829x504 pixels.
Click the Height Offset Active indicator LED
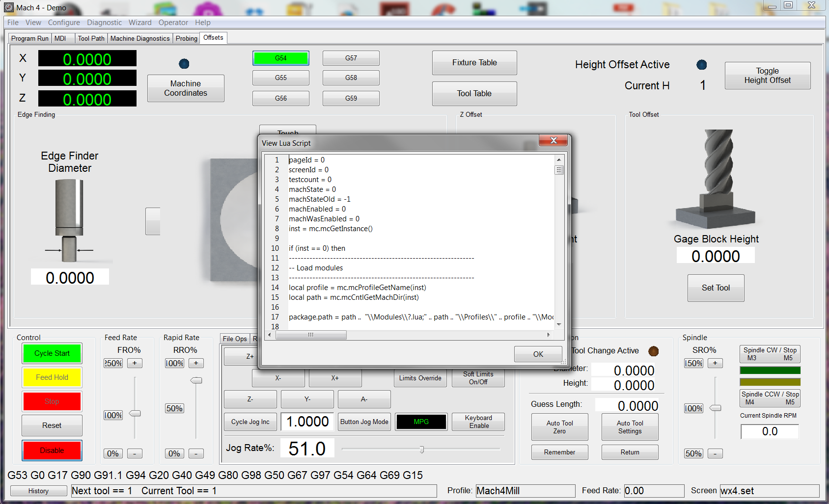pos(701,64)
